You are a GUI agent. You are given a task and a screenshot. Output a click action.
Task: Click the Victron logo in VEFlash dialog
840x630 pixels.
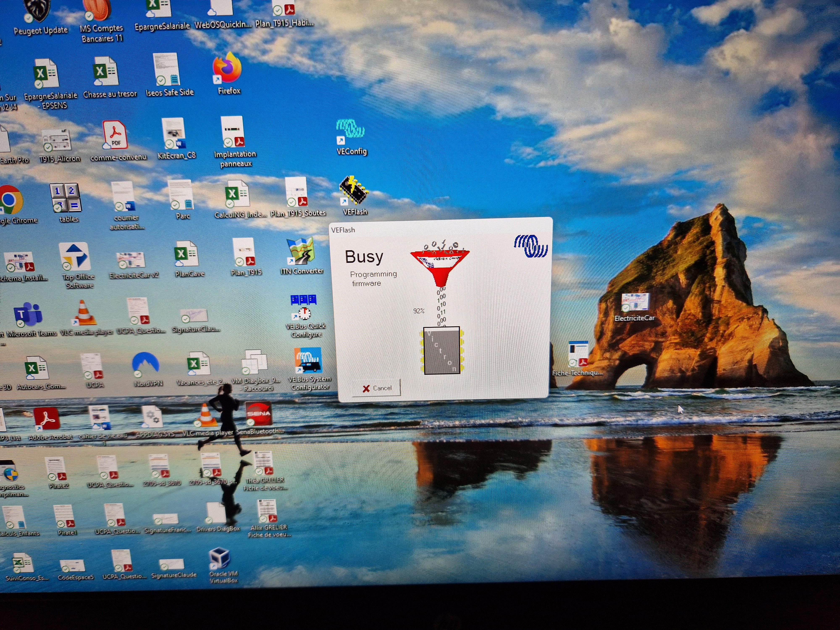tap(531, 246)
